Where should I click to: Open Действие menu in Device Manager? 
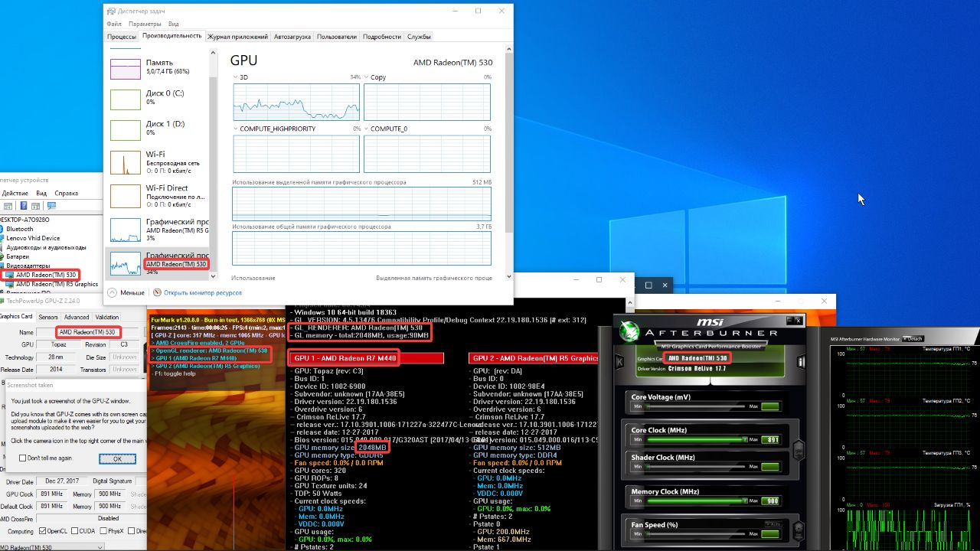15,194
